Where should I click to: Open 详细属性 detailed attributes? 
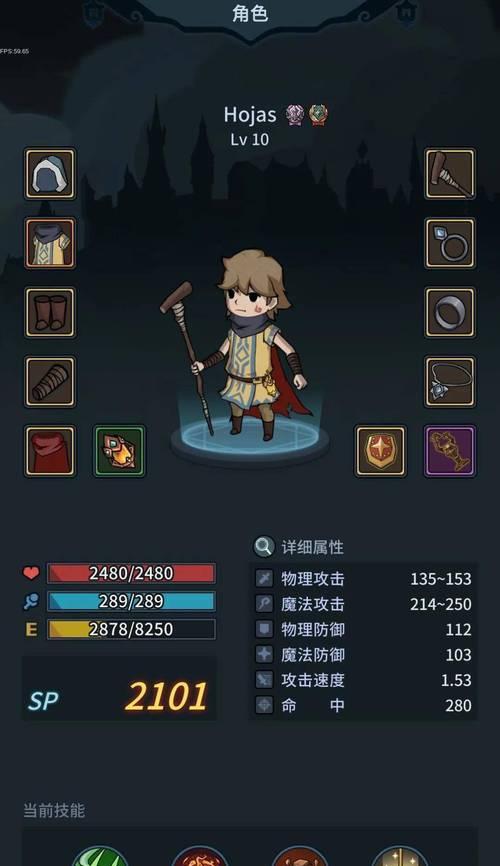[x=313, y=547]
